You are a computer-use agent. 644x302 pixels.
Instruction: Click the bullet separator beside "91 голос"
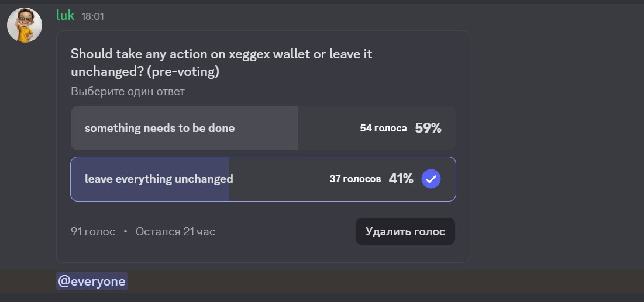pyautogui.click(x=125, y=232)
